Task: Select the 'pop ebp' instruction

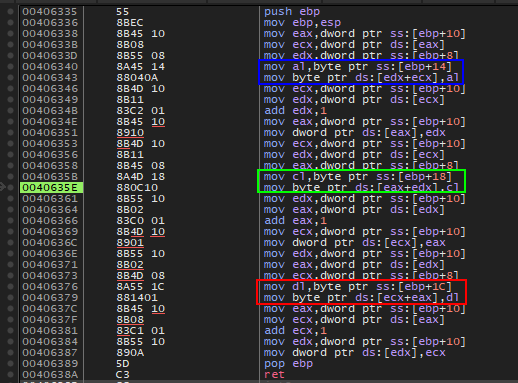Action: (288, 364)
